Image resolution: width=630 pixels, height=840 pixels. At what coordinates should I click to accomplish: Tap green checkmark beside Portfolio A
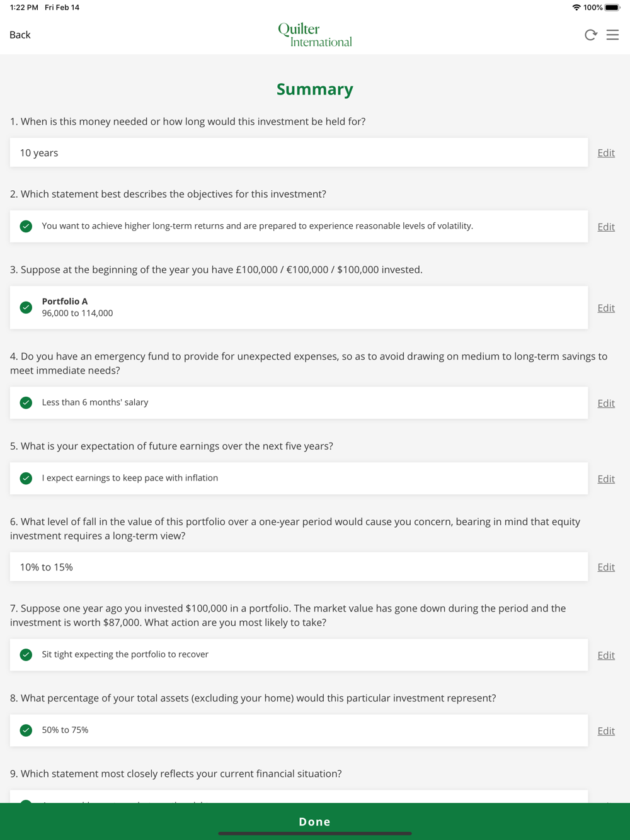click(26, 307)
